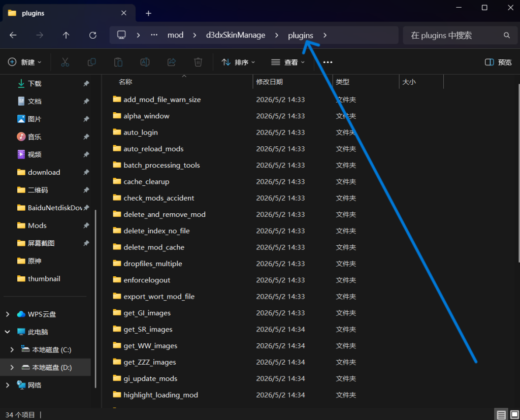Refresh the plugins folder view
Image resolution: width=520 pixels, height=420 pixels.
pyautogui.click(x=93, y=35)
